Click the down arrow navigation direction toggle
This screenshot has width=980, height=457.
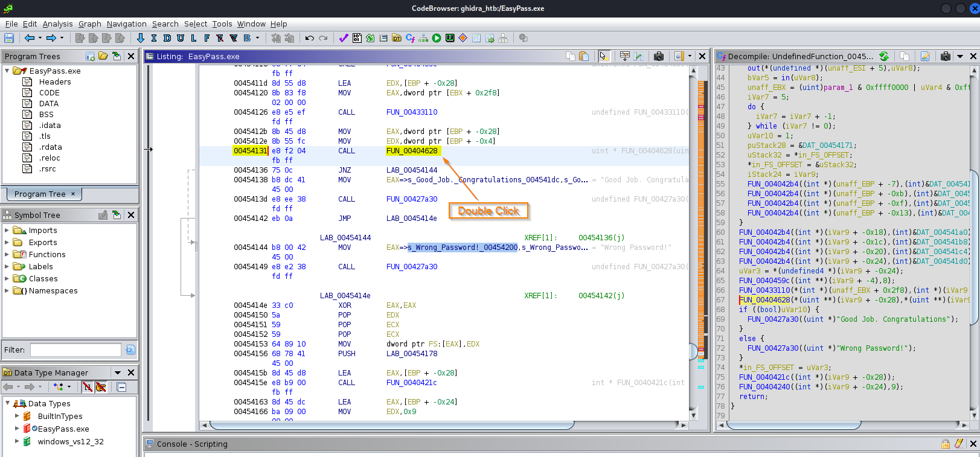tap(141, 38)
